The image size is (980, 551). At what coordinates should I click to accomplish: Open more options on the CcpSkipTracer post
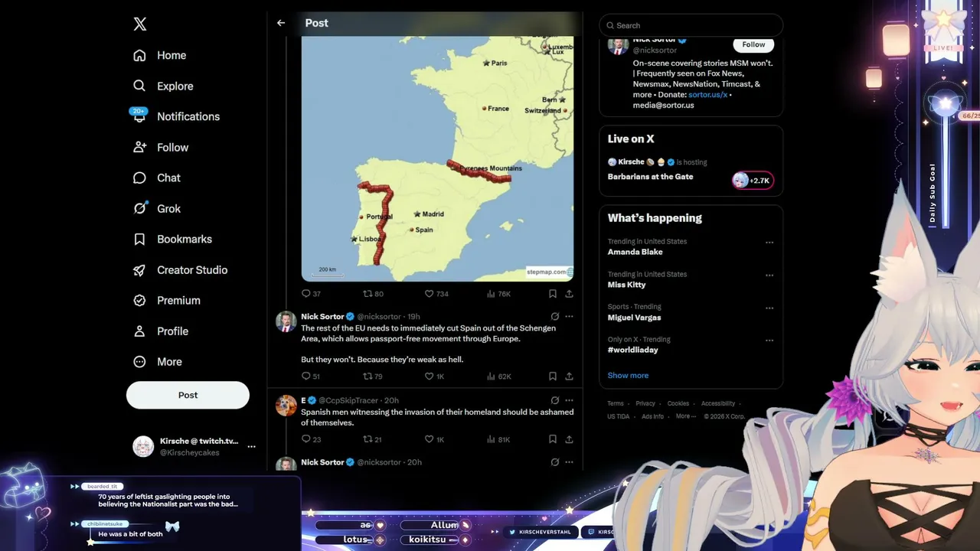[x=569, y=400]
